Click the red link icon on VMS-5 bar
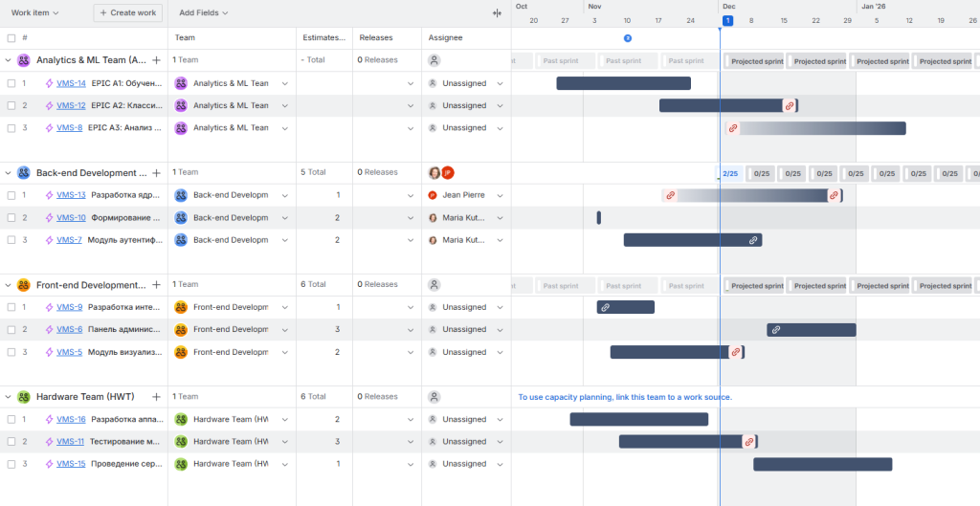This screenshot has height=506, width=980. 736,352
